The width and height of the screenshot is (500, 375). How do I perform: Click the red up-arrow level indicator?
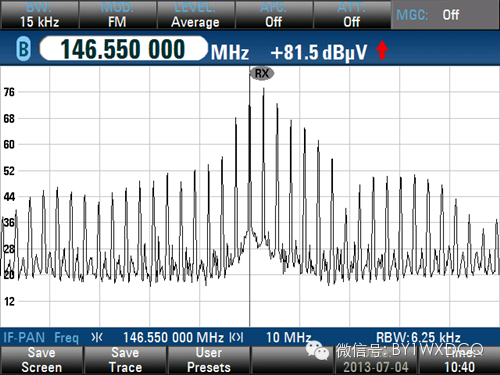coord(382,50)
